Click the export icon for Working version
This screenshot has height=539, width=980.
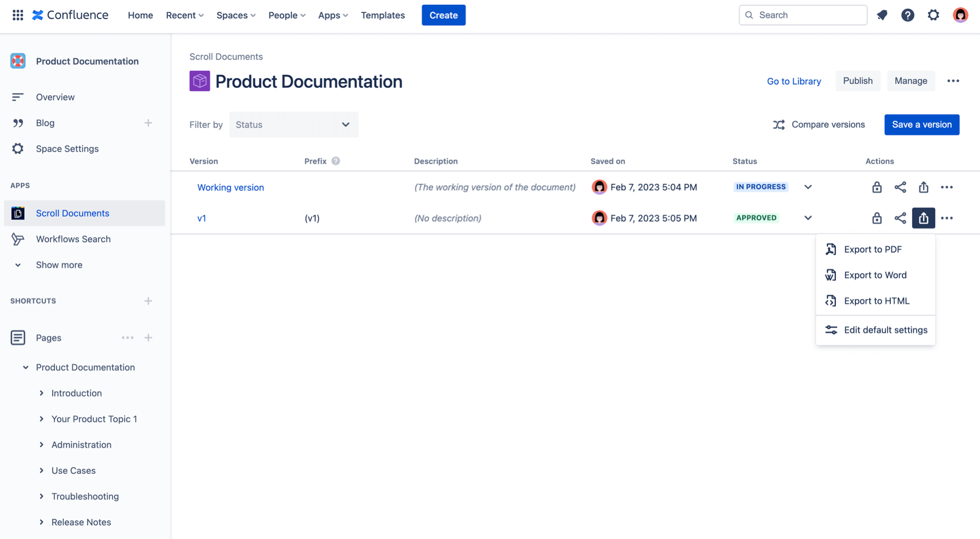coord(923,187)
